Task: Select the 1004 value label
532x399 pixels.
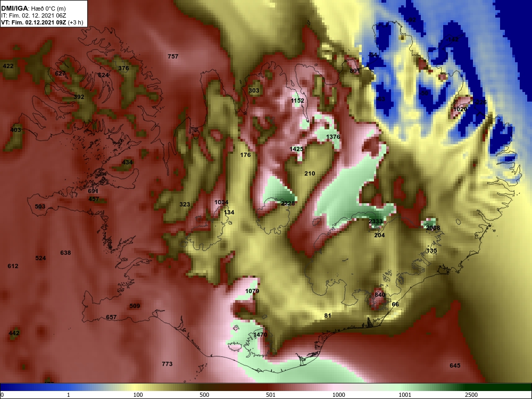Action: pyautogui.click(x=221, y=202)
